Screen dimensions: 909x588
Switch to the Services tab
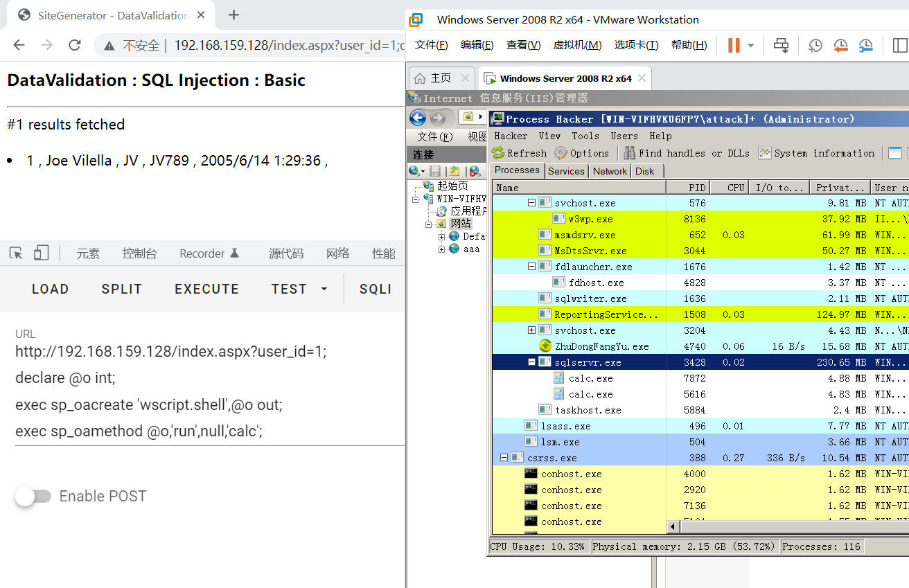click(566, 171)
